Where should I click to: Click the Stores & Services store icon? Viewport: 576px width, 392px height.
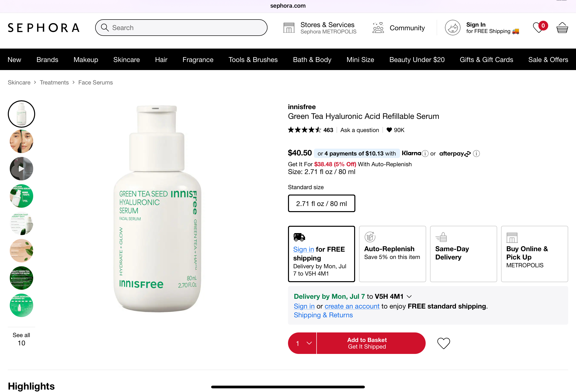289,28
